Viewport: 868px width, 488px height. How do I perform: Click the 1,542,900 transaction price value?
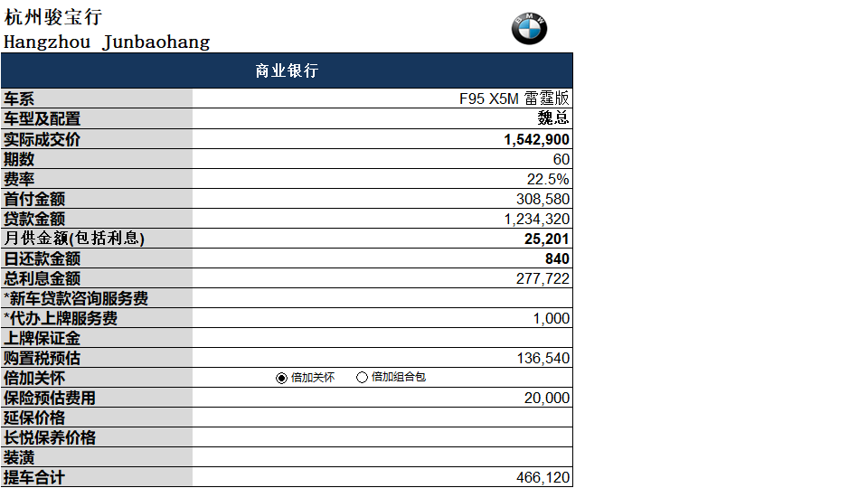(536, 139)
